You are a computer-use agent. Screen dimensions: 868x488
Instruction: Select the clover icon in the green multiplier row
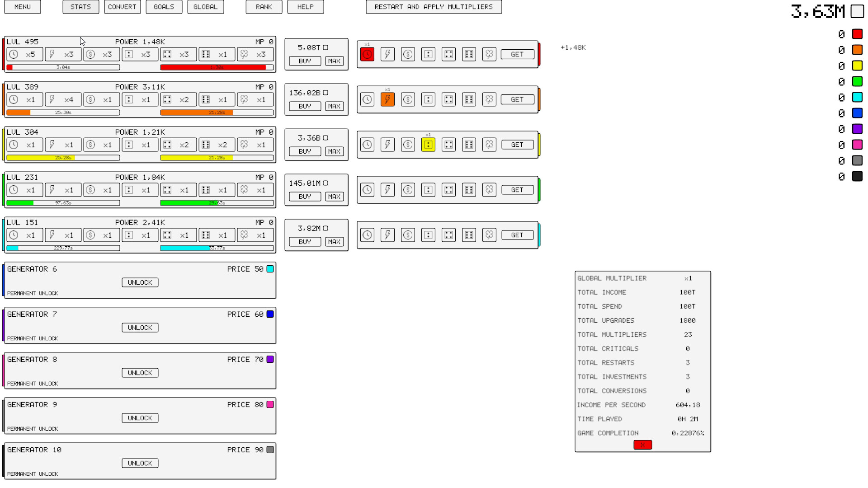[x=489, y=190]
